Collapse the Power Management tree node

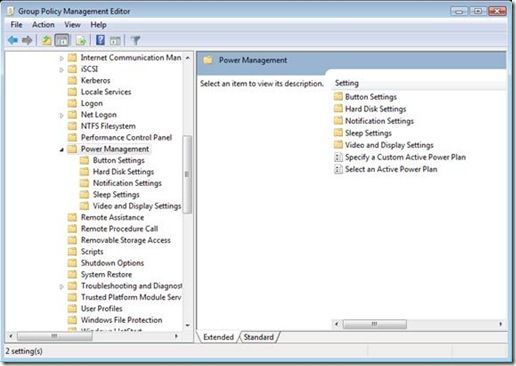coord(62,149)
